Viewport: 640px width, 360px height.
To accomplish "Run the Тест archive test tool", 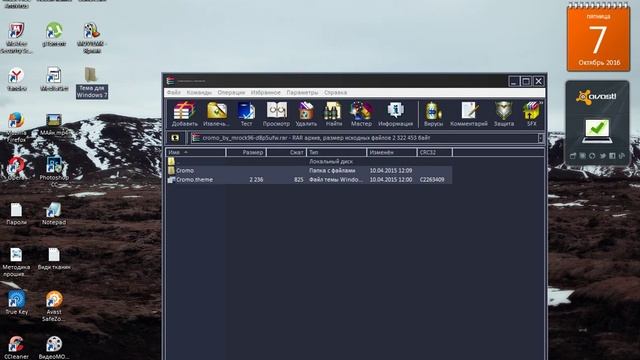I will pyautogui.click(x=246, y=114).
